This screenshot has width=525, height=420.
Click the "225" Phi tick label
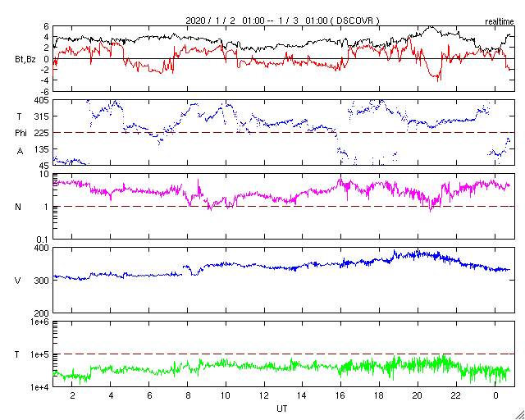coord(43,133)
